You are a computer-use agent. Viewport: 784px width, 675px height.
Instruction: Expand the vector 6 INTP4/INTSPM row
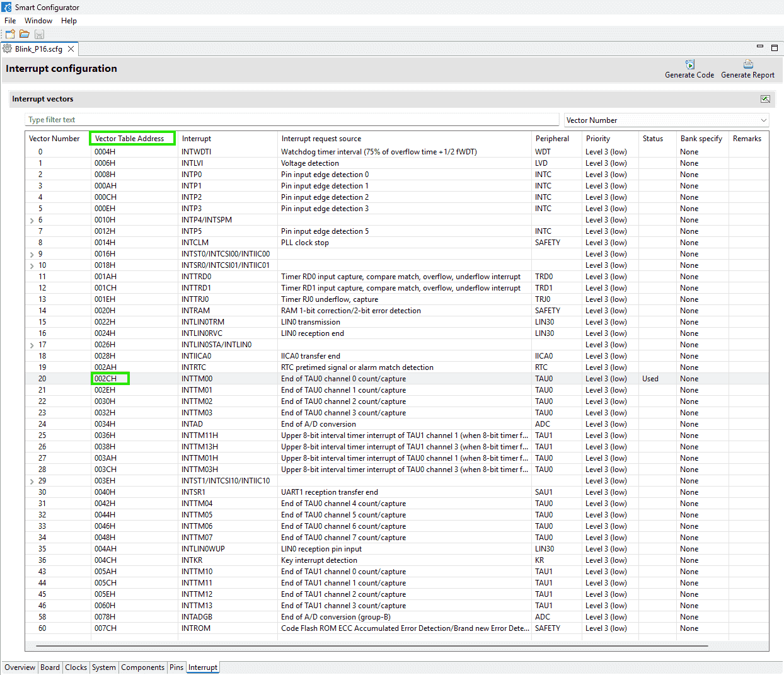click(x=32, y=221)
